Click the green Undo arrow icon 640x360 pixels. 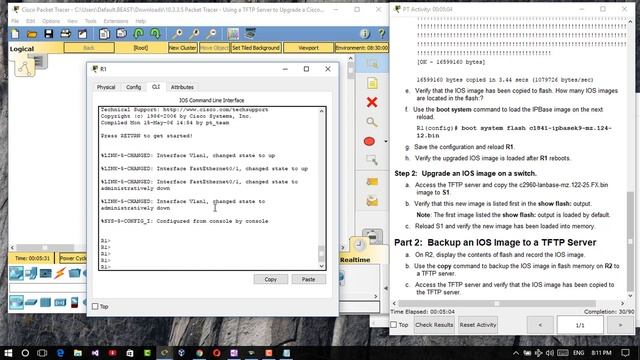[x=138, y=34]
